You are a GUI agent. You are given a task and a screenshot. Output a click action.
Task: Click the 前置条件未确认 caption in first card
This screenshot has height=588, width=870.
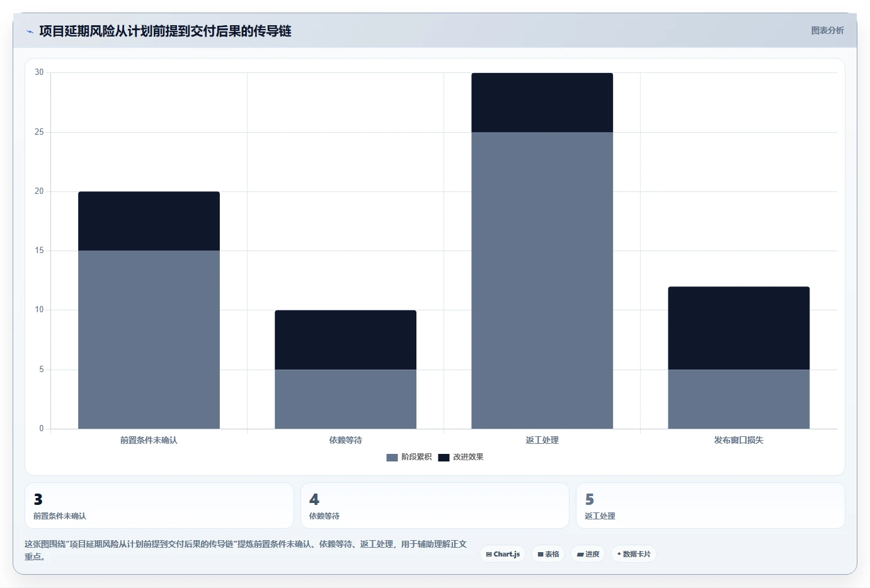[60, 516]
